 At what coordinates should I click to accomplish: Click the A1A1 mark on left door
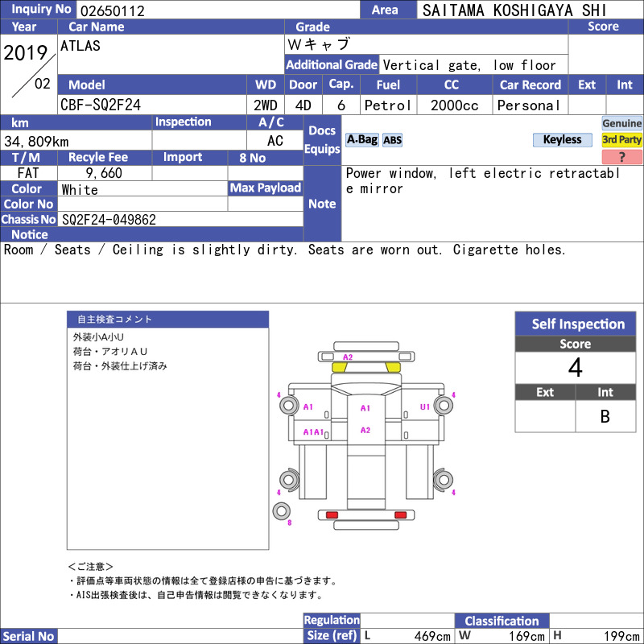313,431
